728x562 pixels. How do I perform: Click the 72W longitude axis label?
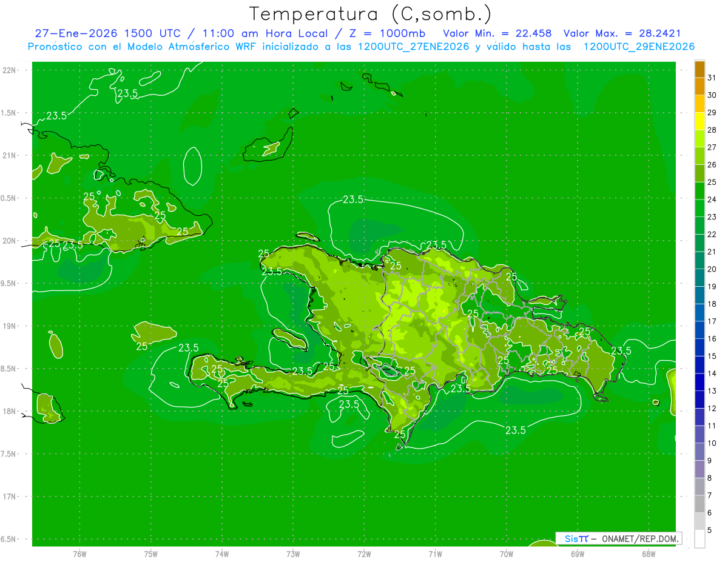click(364, 554)
